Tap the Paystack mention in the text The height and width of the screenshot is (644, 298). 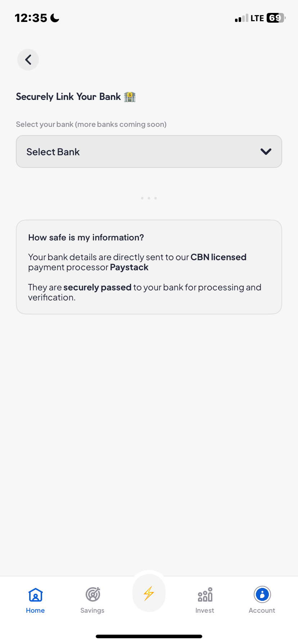point(129,267)
